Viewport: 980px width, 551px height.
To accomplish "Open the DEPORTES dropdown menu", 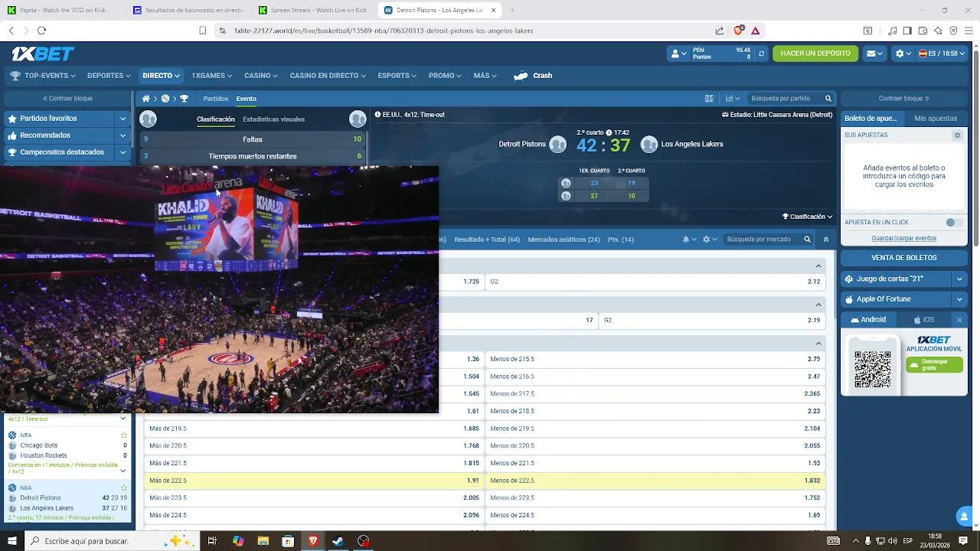I will pyautogui.click(x=109, y=76).
